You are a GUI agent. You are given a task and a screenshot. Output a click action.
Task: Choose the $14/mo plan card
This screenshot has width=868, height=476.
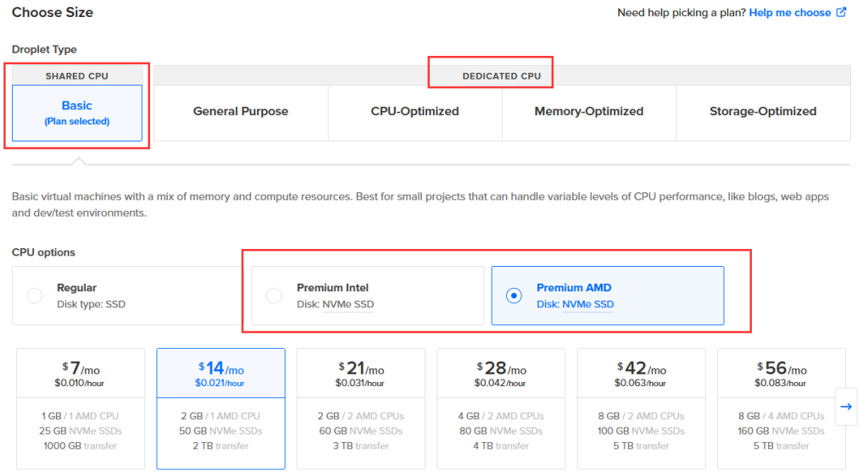(220, 408)
